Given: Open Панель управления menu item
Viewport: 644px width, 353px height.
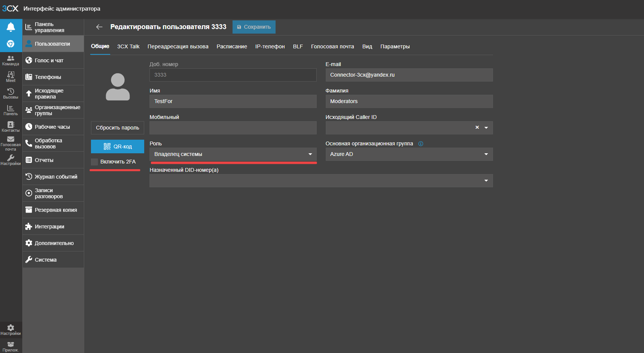Looking at the screenshot, I should [x=53, y=27].
